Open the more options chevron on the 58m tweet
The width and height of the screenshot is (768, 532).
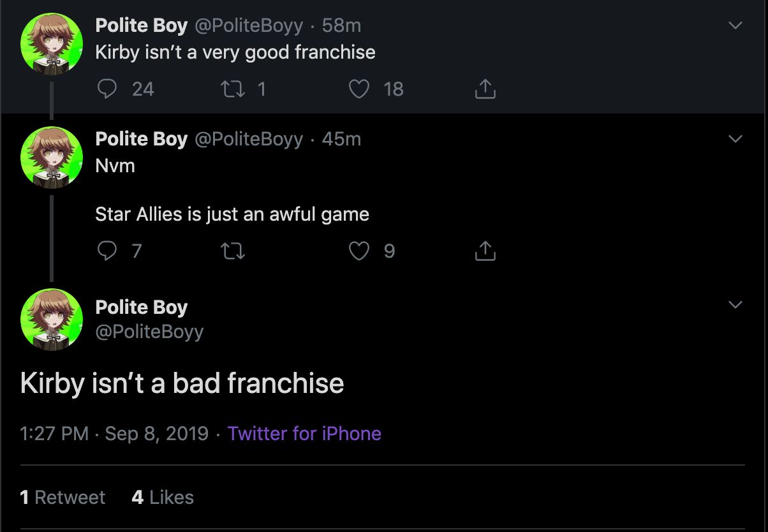pyautogui.click(x=735, y=26)
